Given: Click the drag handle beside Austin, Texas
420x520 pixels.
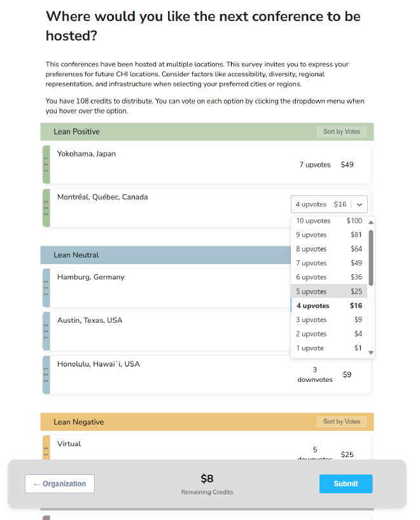Looking at the screenshot, I should click(x=46, y=331).
